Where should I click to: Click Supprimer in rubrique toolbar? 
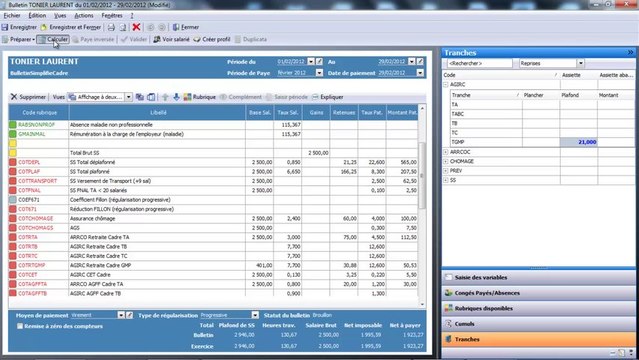[x=28, y=97]
